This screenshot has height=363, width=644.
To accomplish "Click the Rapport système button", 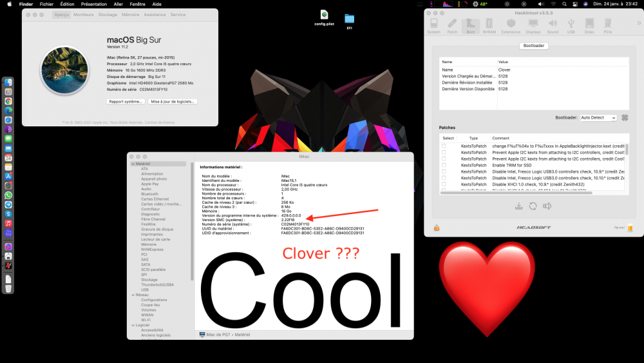I will 126,101.
